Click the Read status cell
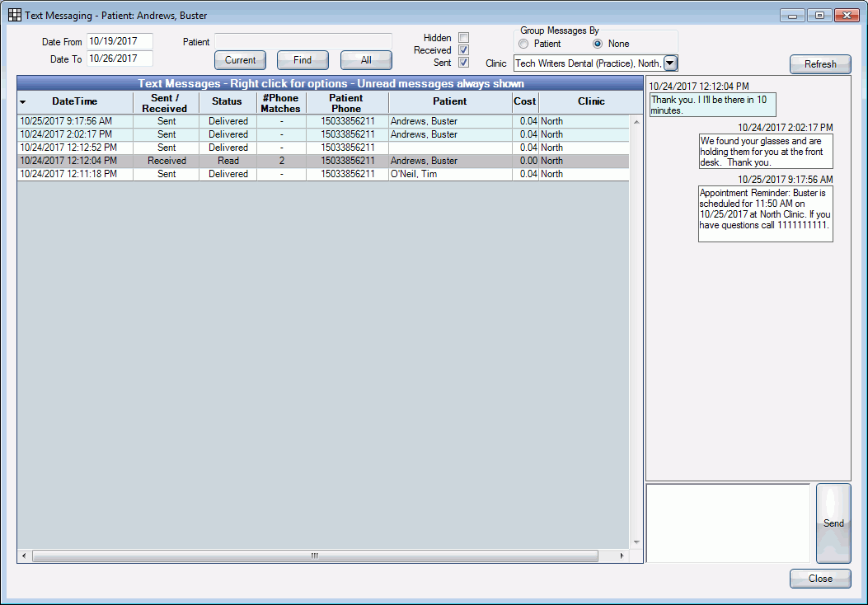This screenshot has width=868, height=605. pos(228,161)
